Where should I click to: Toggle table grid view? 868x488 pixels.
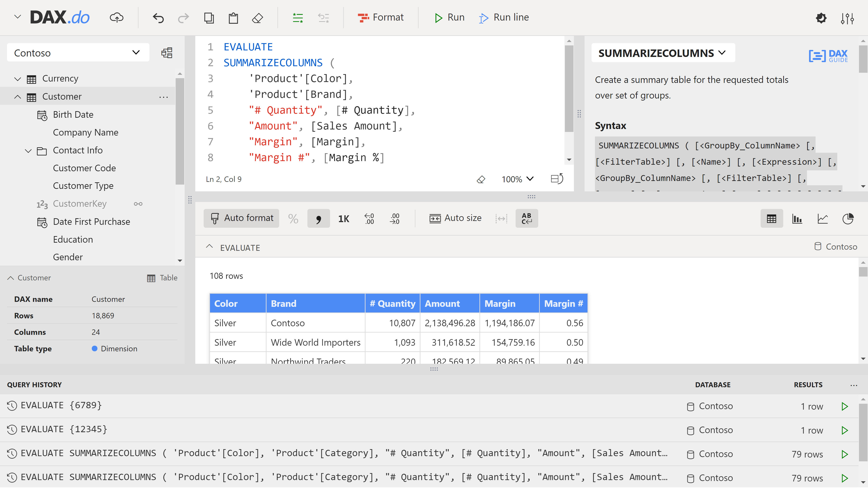[772, 218]
